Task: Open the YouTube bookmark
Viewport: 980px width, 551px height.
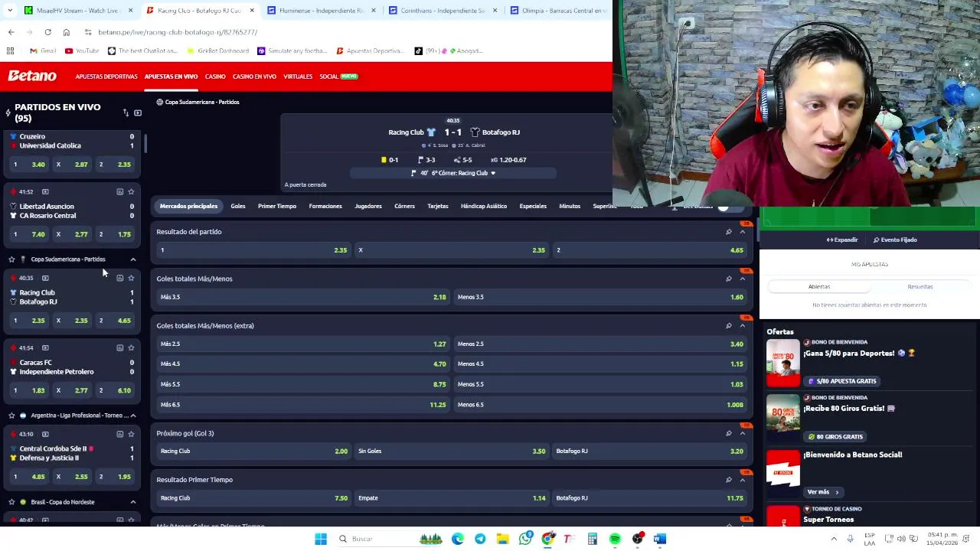Action: point(82,51)
